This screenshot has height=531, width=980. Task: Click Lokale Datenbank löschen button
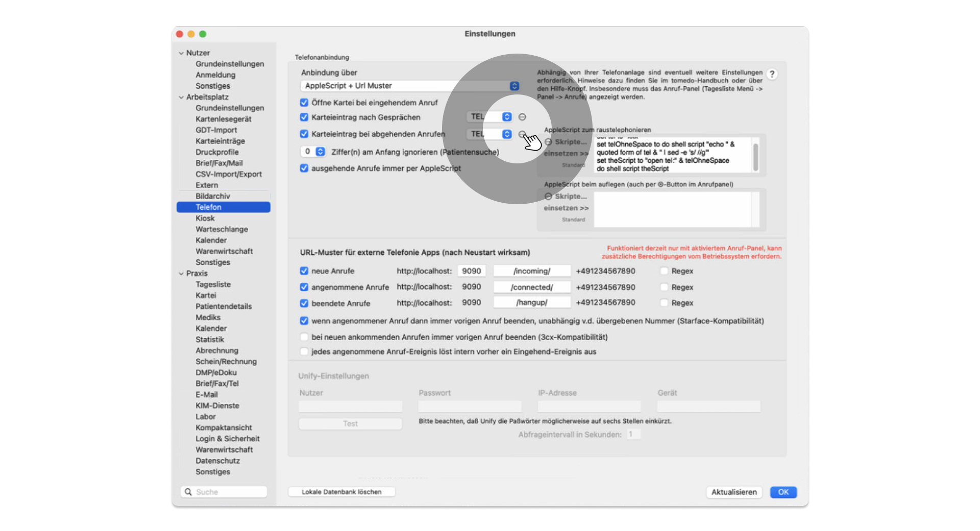(341, 492)
